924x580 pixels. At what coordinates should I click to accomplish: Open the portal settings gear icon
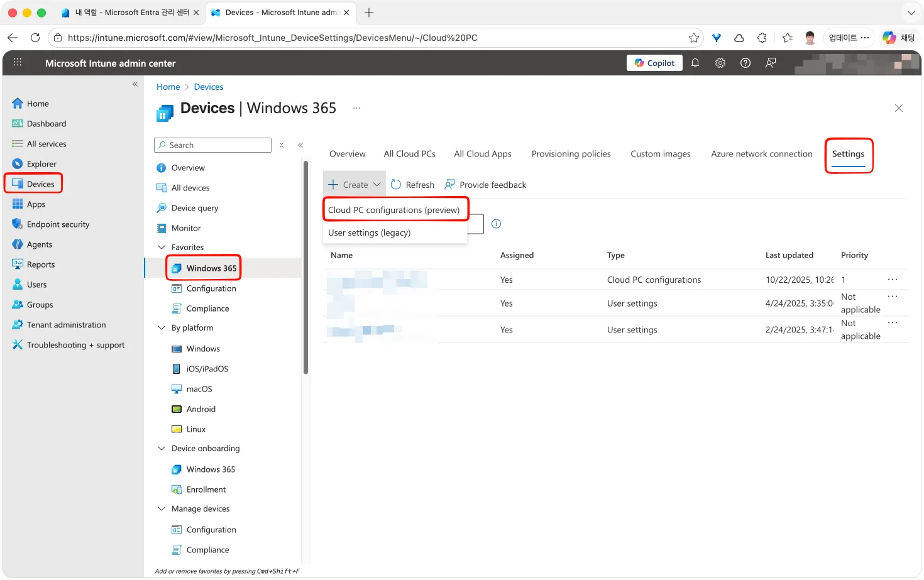click(720, 63)
